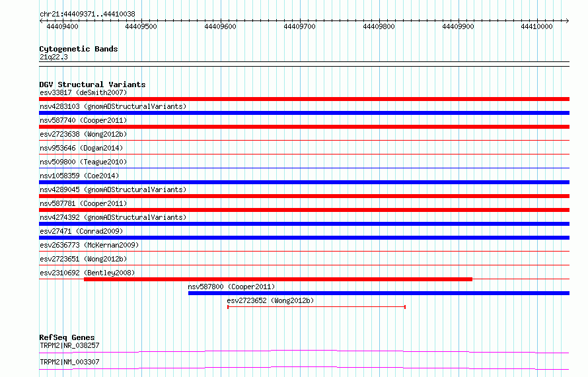Screen dimensions: 588x377
Task: Select the red bar under nsv587740
Action: [x=304, y=127]
